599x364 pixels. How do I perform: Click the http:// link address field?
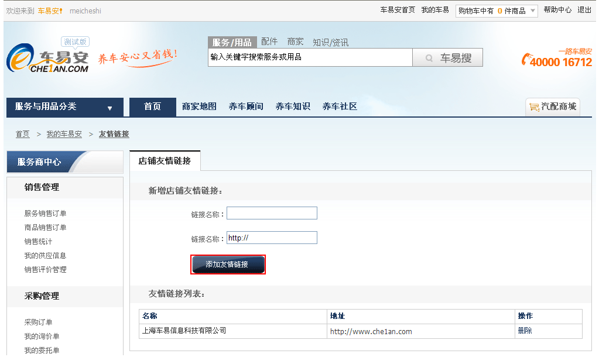272,238
